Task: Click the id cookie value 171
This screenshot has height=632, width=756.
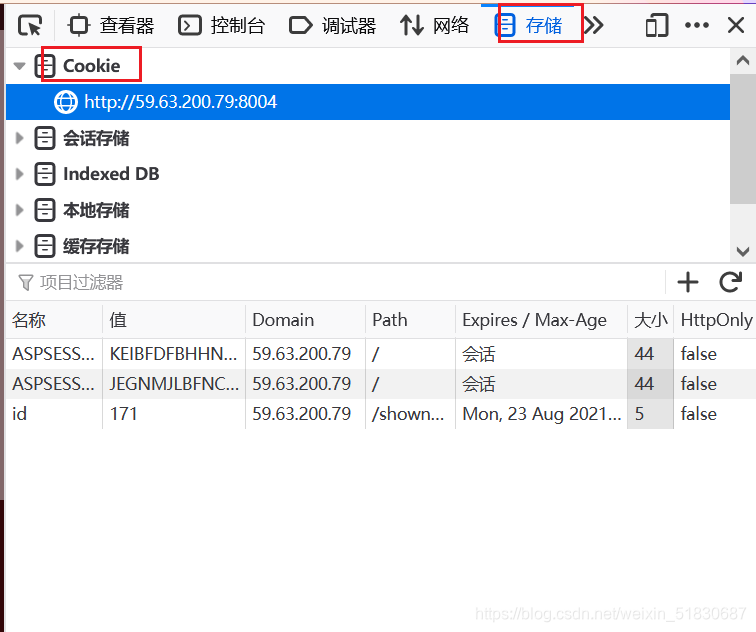Action: [174, 414]
